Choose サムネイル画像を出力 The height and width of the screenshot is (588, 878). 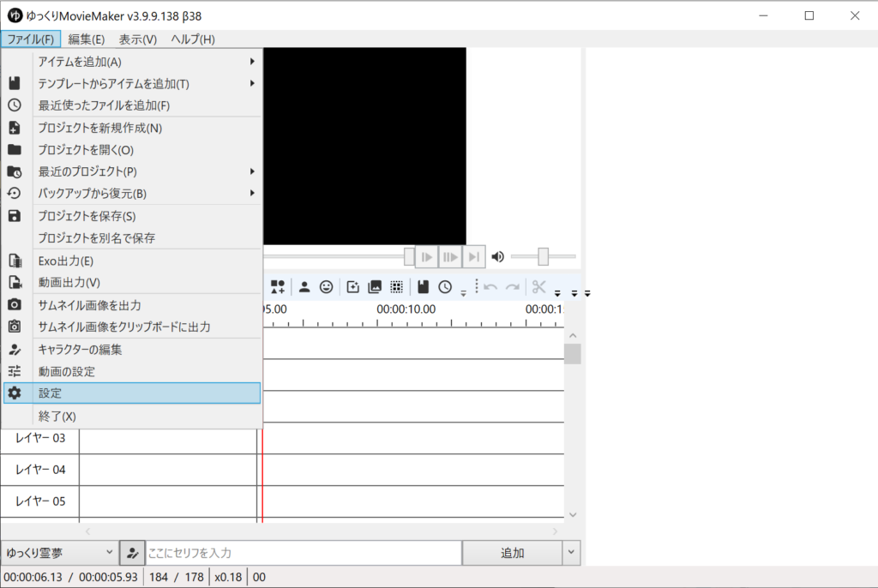132,305
